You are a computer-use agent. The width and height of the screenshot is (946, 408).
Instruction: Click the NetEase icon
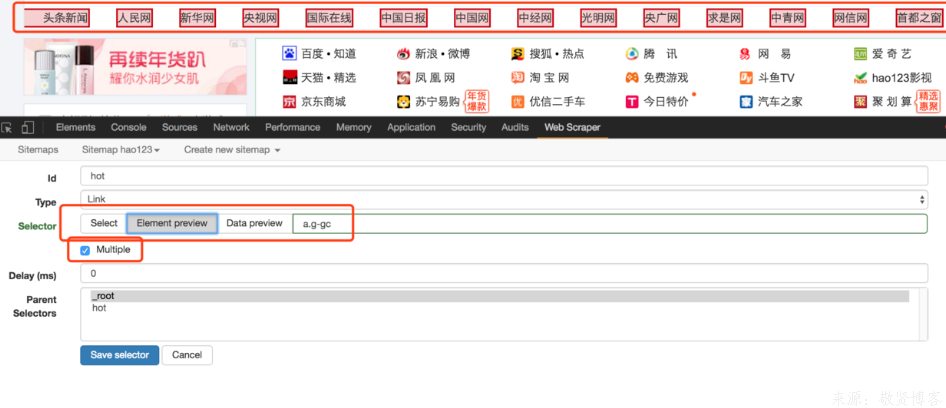pyautogui.click(x=746, y=54)
